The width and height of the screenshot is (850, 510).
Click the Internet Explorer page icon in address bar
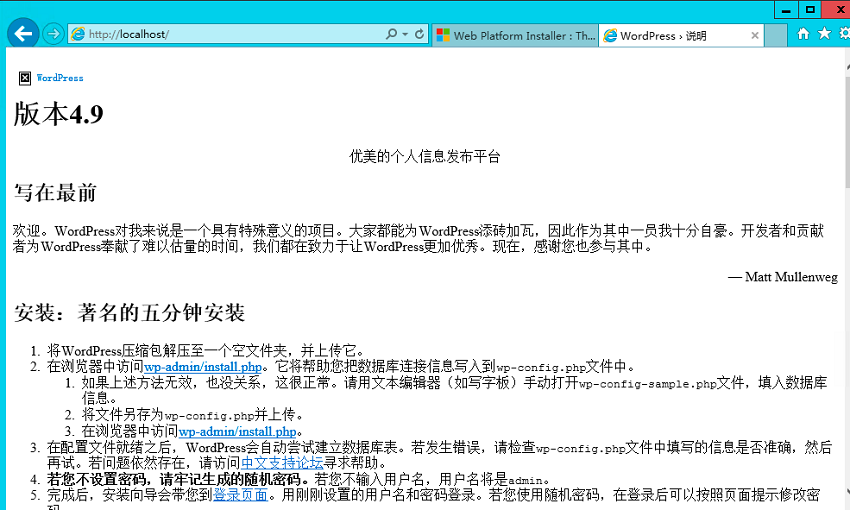(x=78, y=34)
